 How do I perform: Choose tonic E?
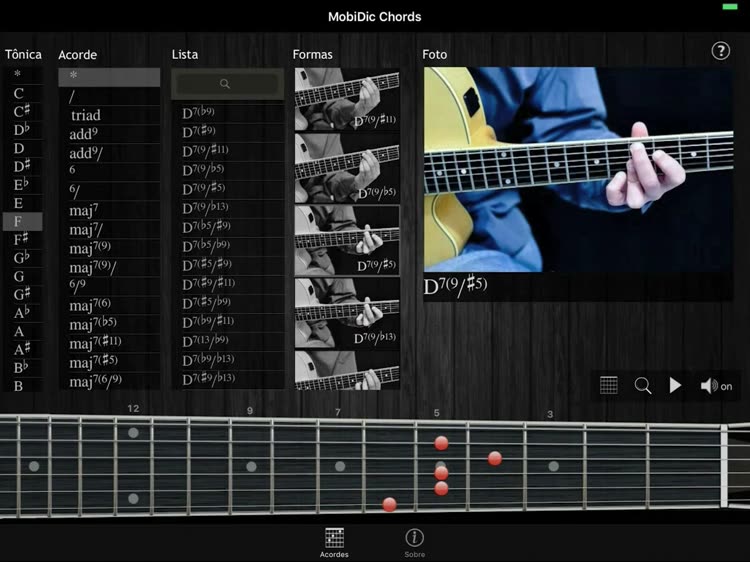pos(22,203)
